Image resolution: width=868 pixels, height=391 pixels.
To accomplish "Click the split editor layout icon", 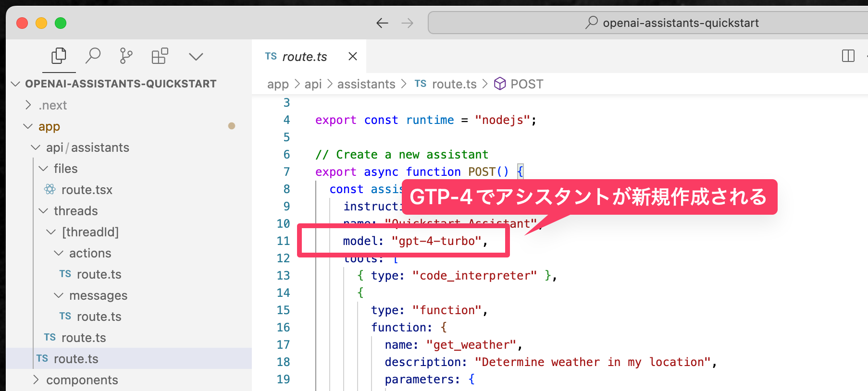I will tap(848, 56).
